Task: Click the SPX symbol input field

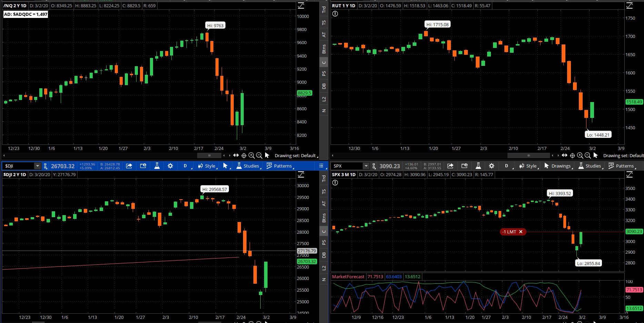Action: point(348,166)
